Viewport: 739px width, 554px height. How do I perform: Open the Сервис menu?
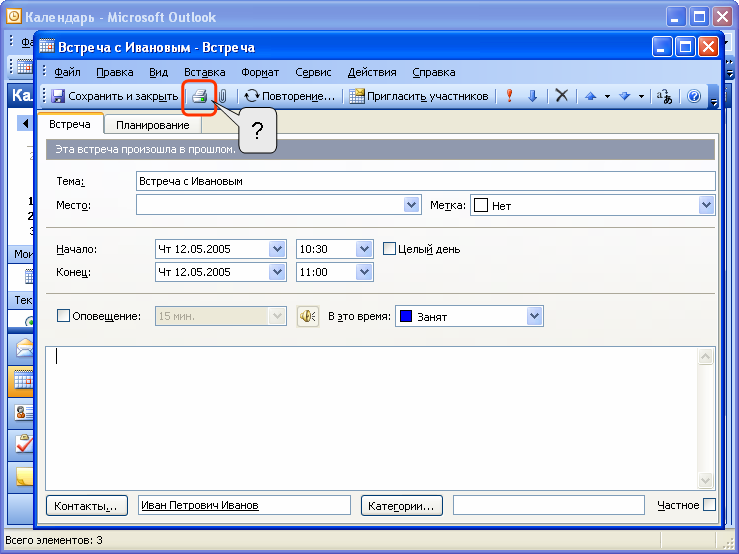click(313, 72)
